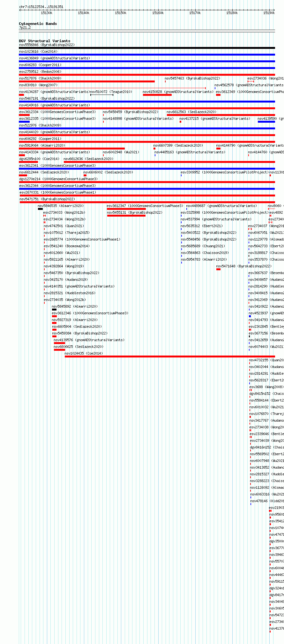Open nsv5471648 (ByrskaBishop2022) entry
The image size is (284, 644).
244,266
